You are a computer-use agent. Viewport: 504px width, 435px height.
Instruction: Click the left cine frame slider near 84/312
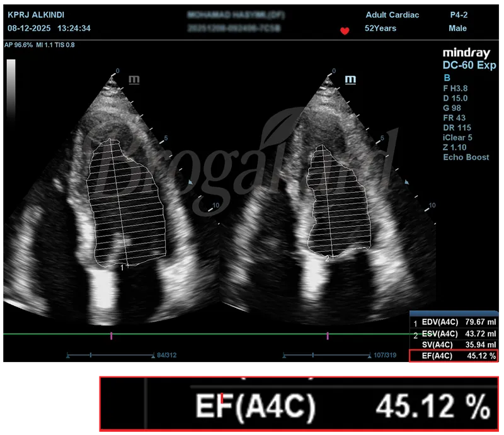click(111, 355)
